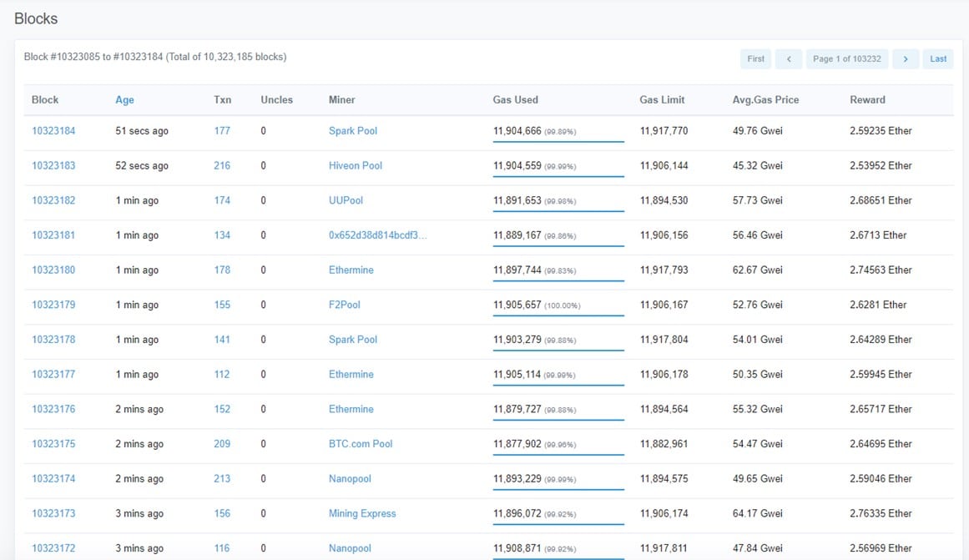
Task: Click gas used progress bar for block 10323175
Action: point(558,454)
